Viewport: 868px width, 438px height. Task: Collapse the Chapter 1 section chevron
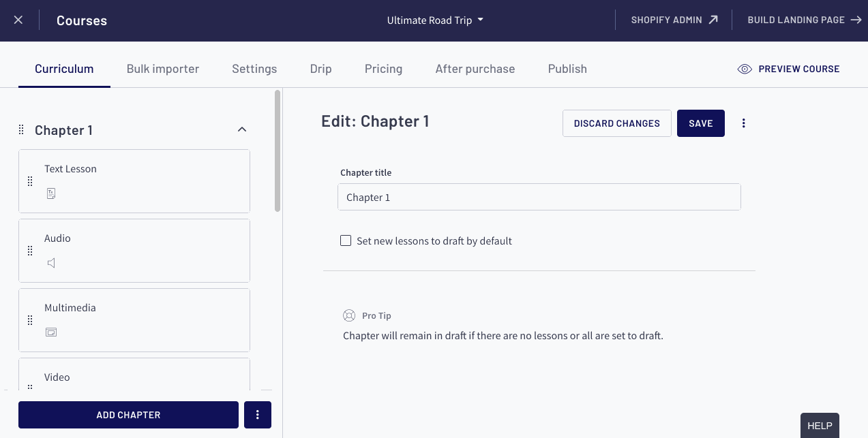[241, 129]
